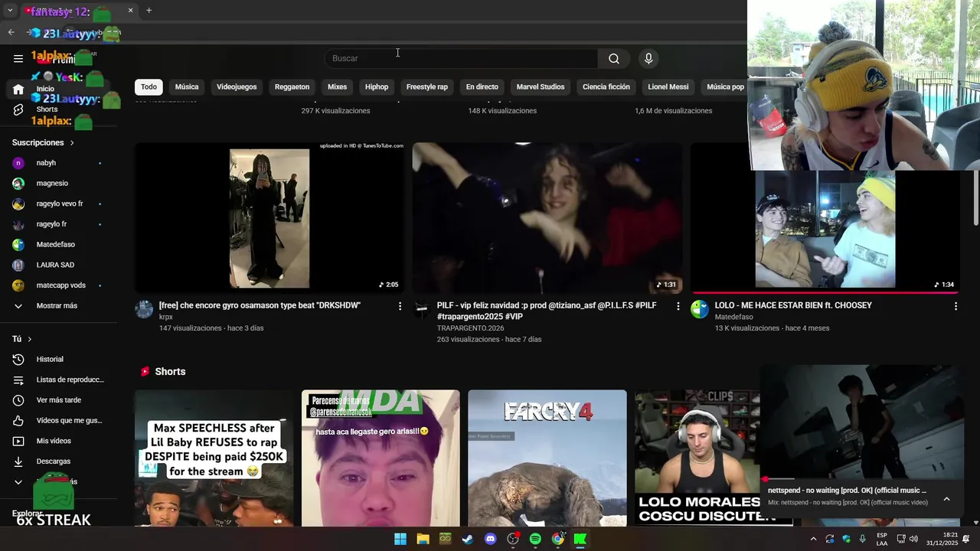
Task: Show hidden system tray icons
Action: [814, 539]
